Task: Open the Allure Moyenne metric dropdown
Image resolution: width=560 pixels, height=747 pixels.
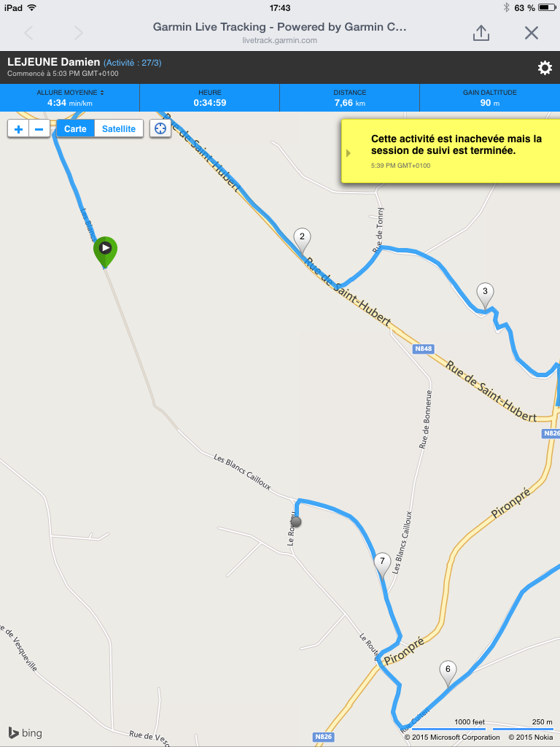Action: (70, 98)
